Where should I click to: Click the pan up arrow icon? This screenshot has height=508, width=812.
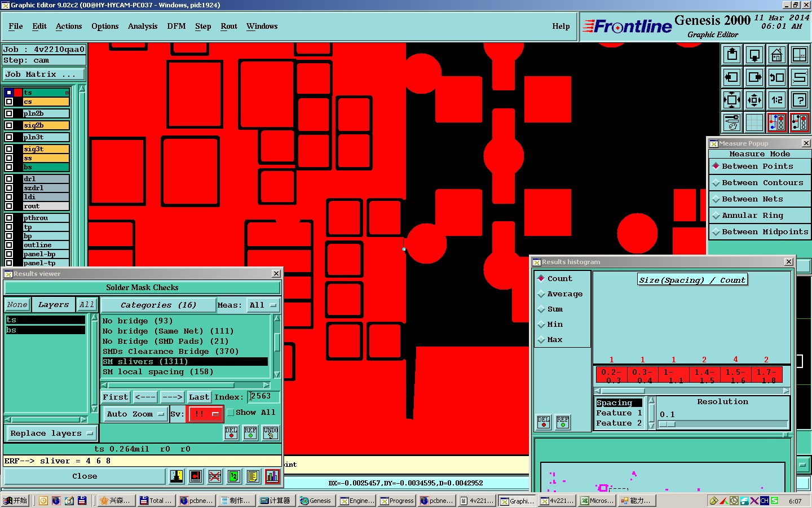[732, 55]
